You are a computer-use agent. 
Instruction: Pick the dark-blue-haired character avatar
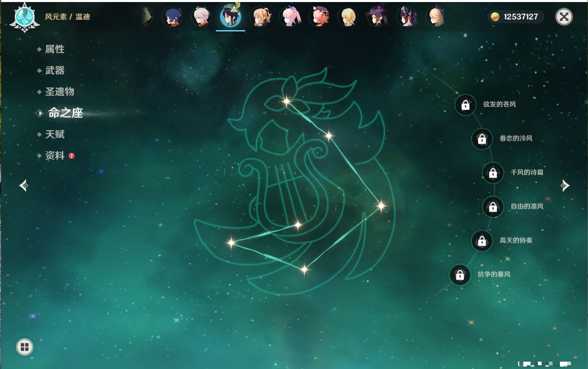coord(172,17)
